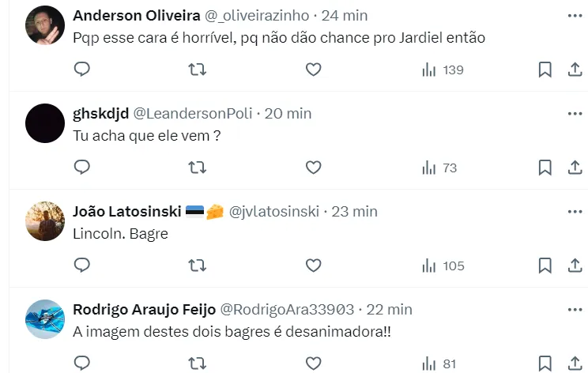Open Rodrigo Araujo Feijo's profile name
Image resolution: width=588 pixels, height=373 pixels.
pyautogui.click(x=143, y=309)
